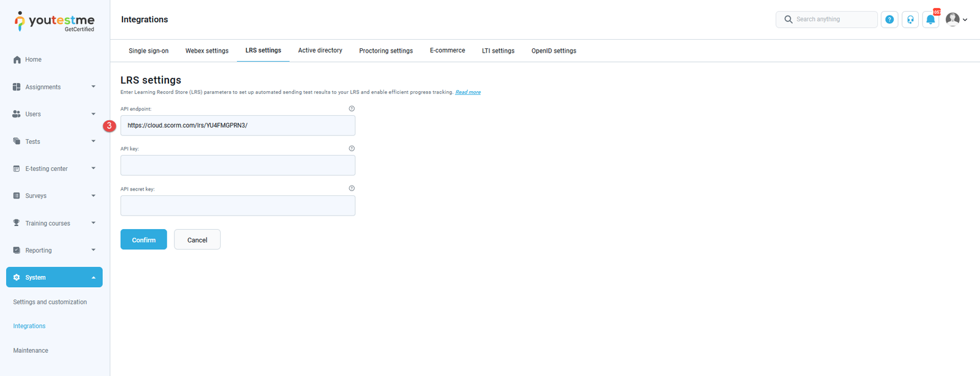Open the help question mark icon
This screenshot has width=980, height=376.
point(889,20)
